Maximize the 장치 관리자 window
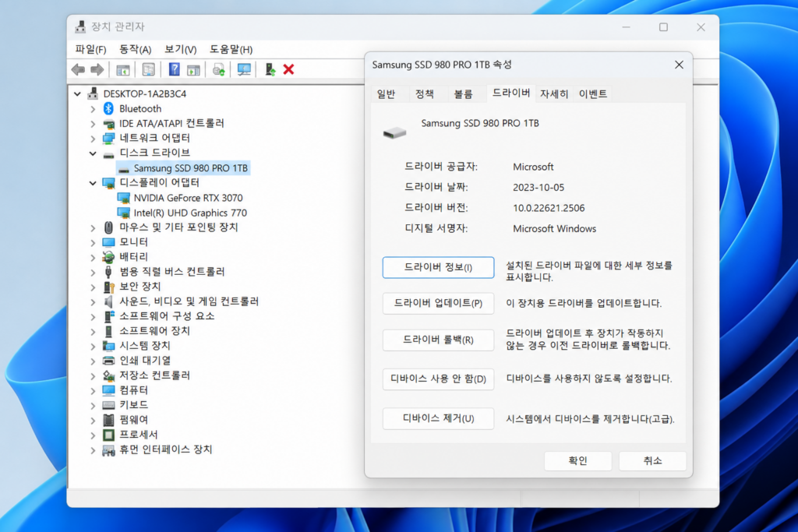798x532 pixels. pos(664,27)
